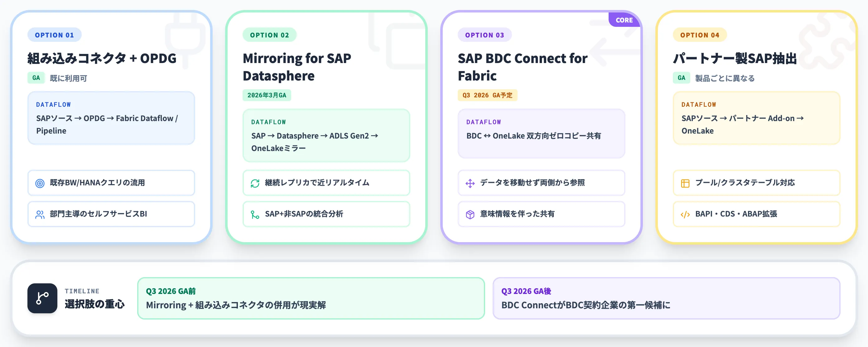The height and width of the screenshot is (347, 868).
Task: Select the SAP+非SAPの統合分析 item
Action: 326,214
